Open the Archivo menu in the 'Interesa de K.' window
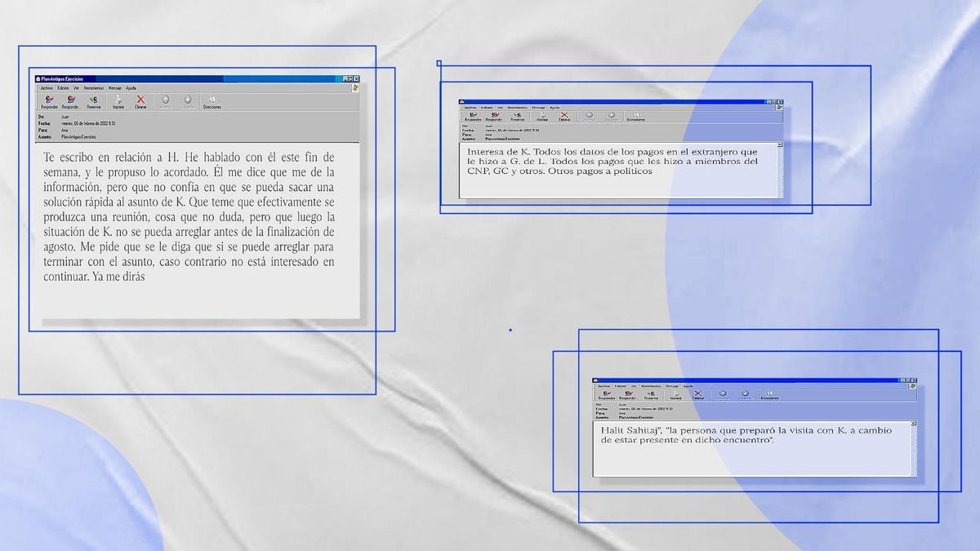This screenshot has height=551, width=980. click(x=470, y=108)
